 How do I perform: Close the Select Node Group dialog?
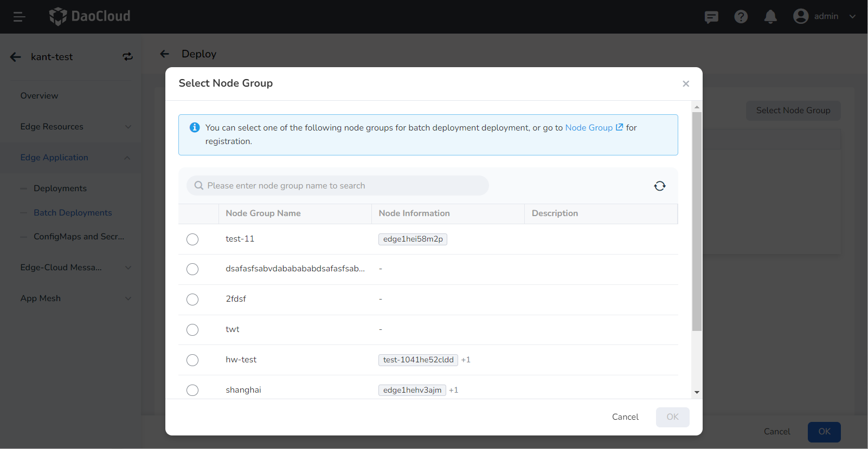coord(686,83)
